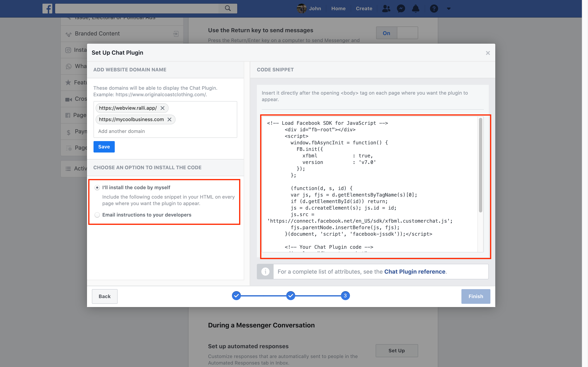This screenshot has height=367, width=588.
Task: Click the Save button for domain settings
Action: [x=104, y=147]
